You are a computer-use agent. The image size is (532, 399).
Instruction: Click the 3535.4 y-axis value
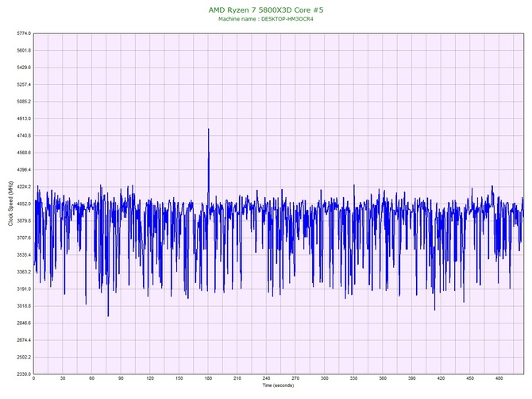24,255
